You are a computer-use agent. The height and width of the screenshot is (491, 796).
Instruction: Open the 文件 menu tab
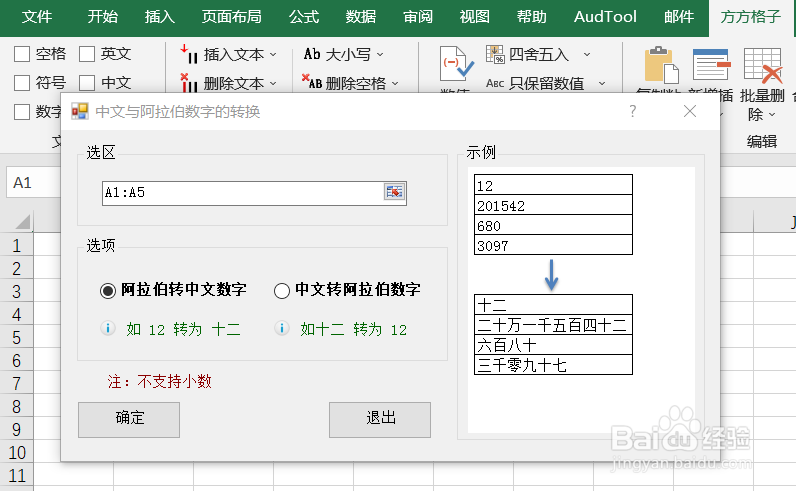pos(37,17)
